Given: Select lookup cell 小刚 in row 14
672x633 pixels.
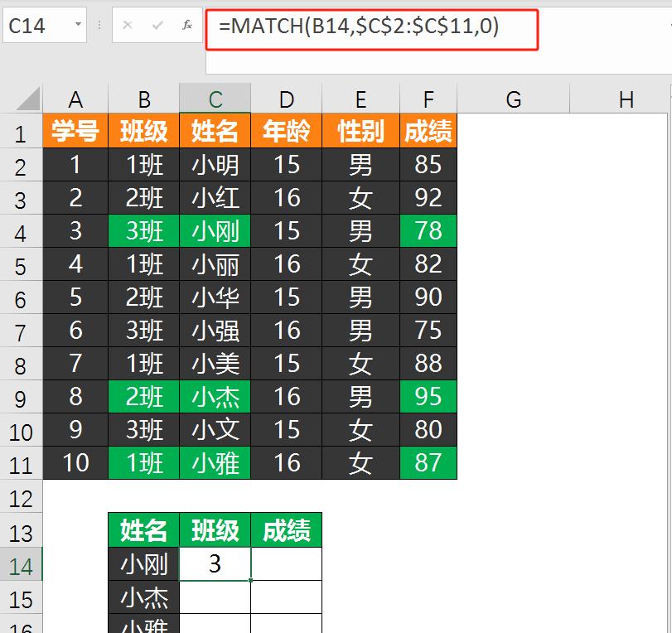Looking at the screenshot, I should [x=144, y=564].
